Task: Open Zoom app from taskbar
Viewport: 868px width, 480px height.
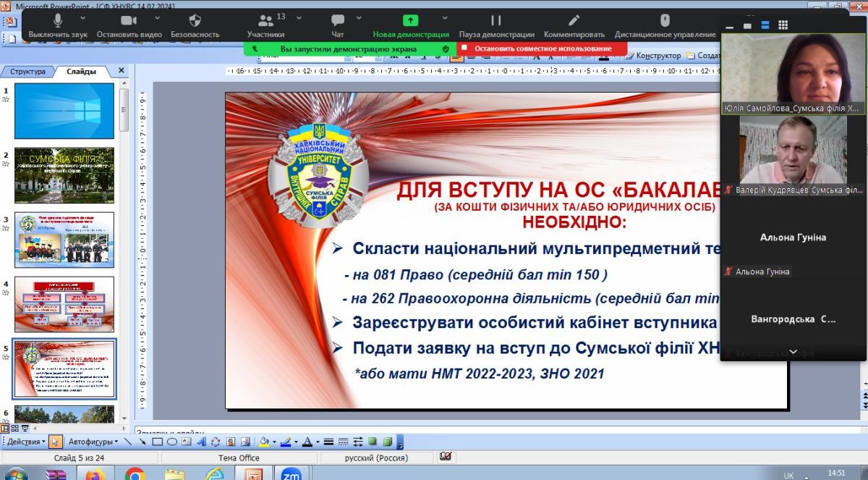Action: (x=292, y=473)
